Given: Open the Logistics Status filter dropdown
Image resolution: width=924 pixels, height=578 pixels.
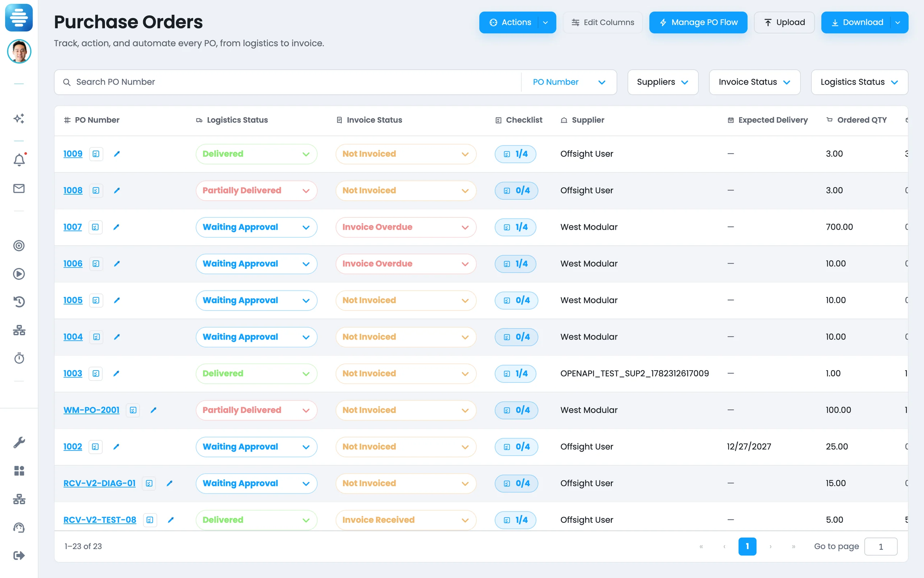Looking at the screenshot, I should (859, 82).
